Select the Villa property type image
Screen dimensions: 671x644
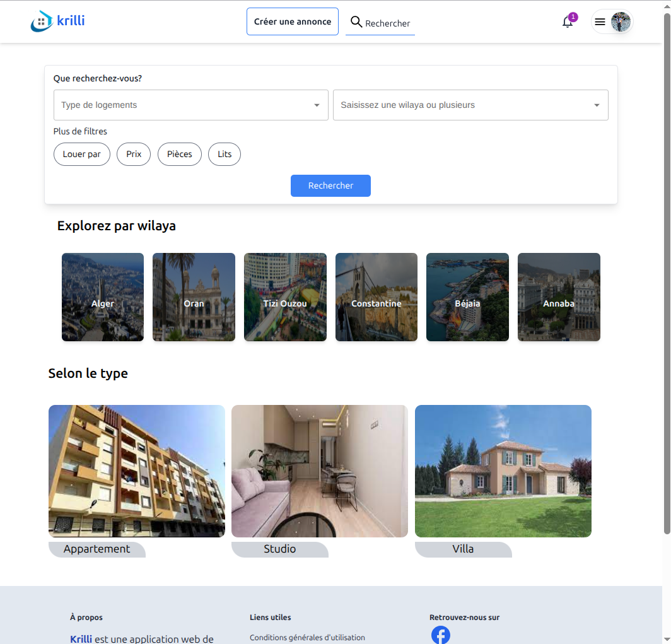(x=503, y=471)
